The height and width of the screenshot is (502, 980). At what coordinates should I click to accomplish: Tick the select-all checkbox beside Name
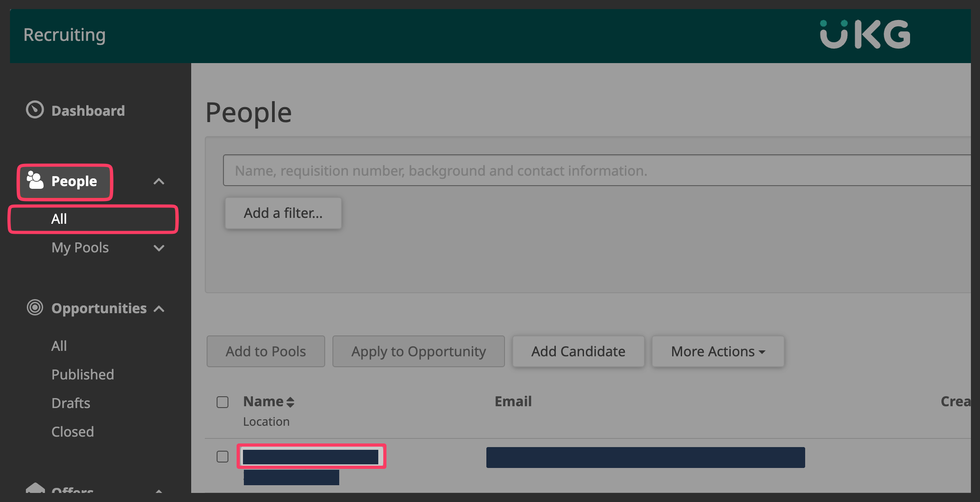point(223,402)
